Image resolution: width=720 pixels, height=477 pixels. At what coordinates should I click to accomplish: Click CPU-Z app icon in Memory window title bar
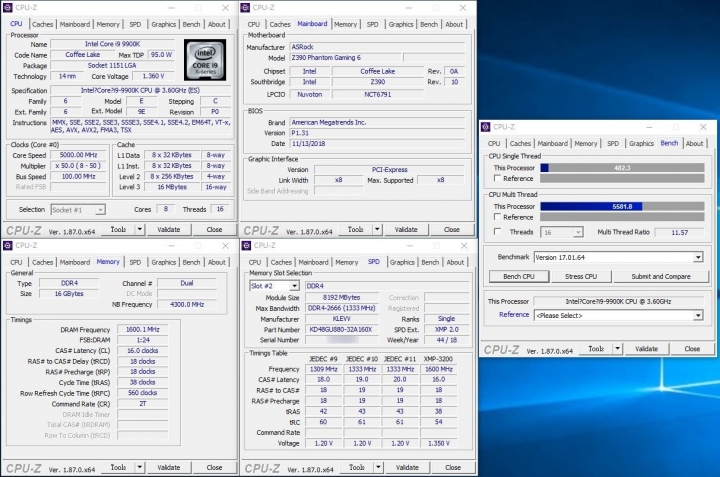click(x=8, y=246)
